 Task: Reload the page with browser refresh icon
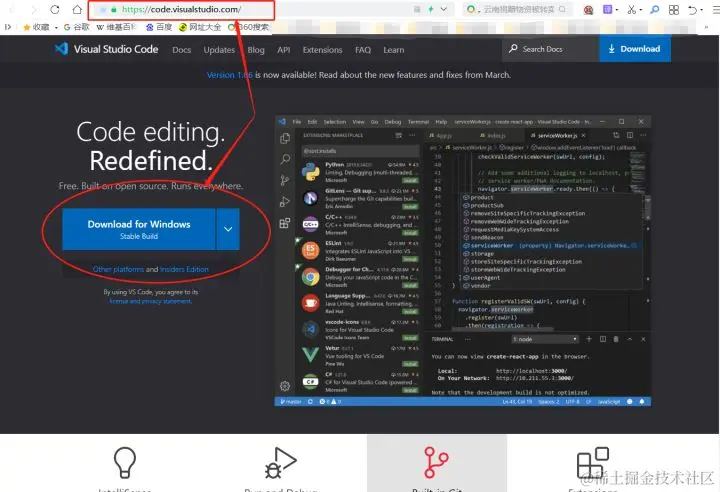pos(55,9)
